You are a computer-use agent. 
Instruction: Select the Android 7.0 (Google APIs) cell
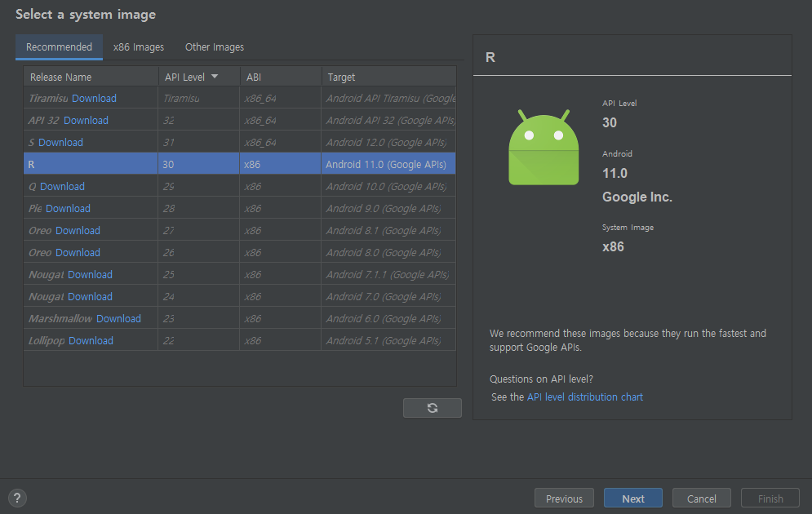click(388, 297)
